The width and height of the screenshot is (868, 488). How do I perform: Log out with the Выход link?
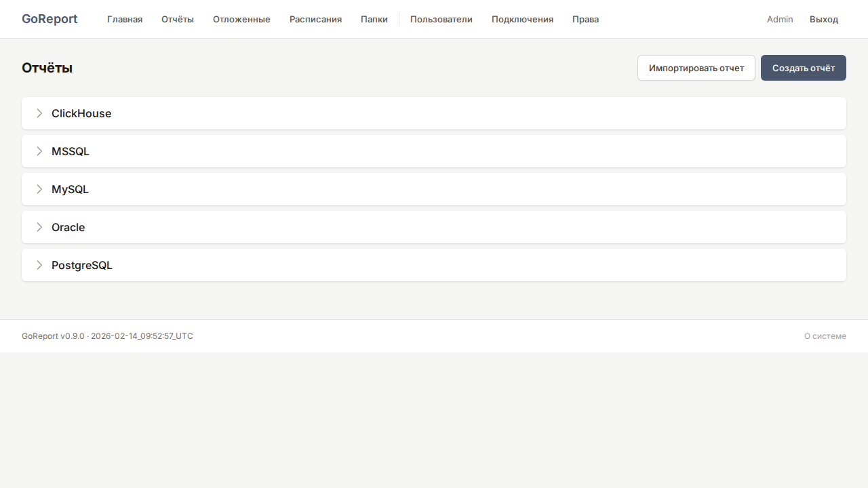pyautogui.click(x=824, y=19)
